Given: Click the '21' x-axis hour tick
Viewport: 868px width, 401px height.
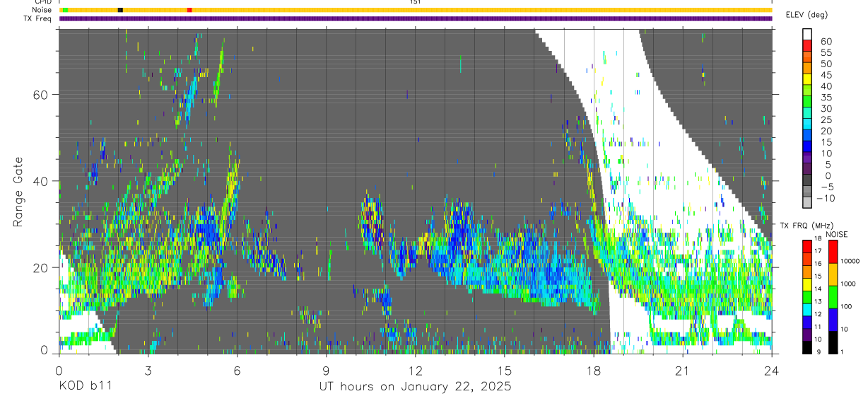Looking at the screenshot, I should tap(683, 370).
